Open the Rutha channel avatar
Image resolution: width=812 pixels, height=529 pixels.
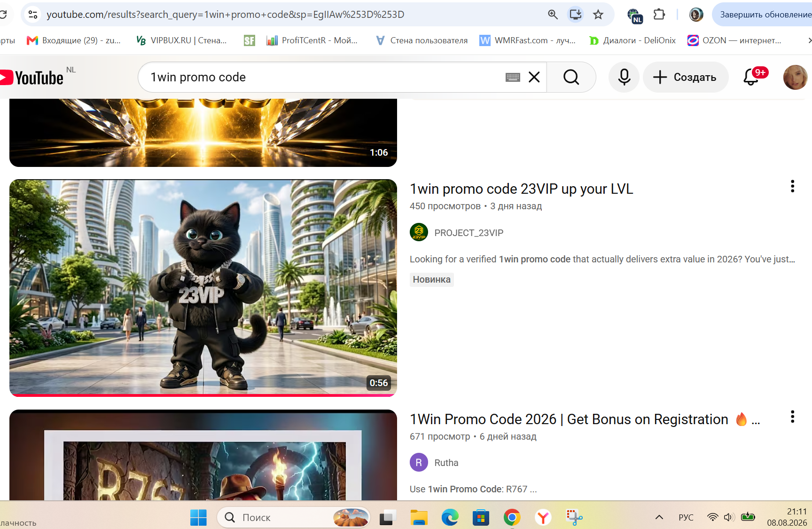click(x=419, y=462)
